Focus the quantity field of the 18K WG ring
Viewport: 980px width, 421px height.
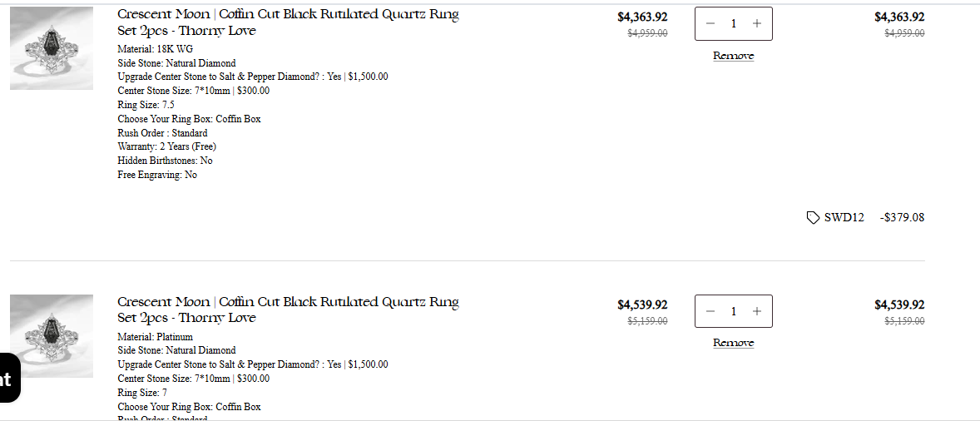point(733,23)
